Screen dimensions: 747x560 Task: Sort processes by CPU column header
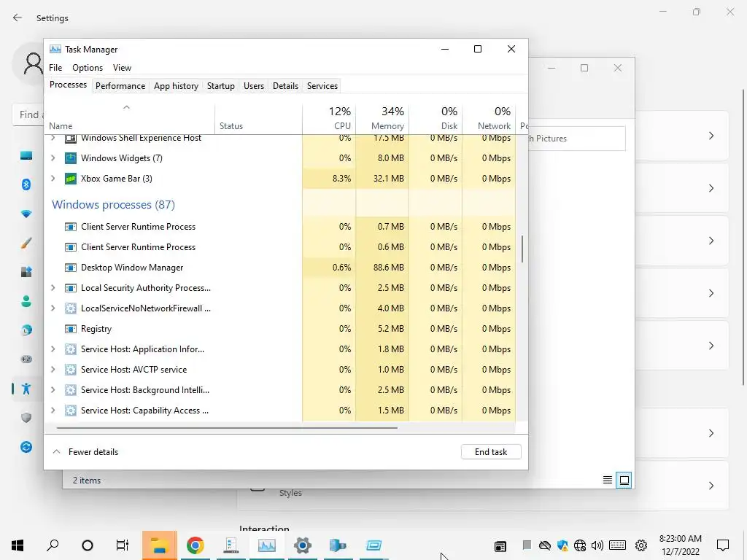(329, 118)
